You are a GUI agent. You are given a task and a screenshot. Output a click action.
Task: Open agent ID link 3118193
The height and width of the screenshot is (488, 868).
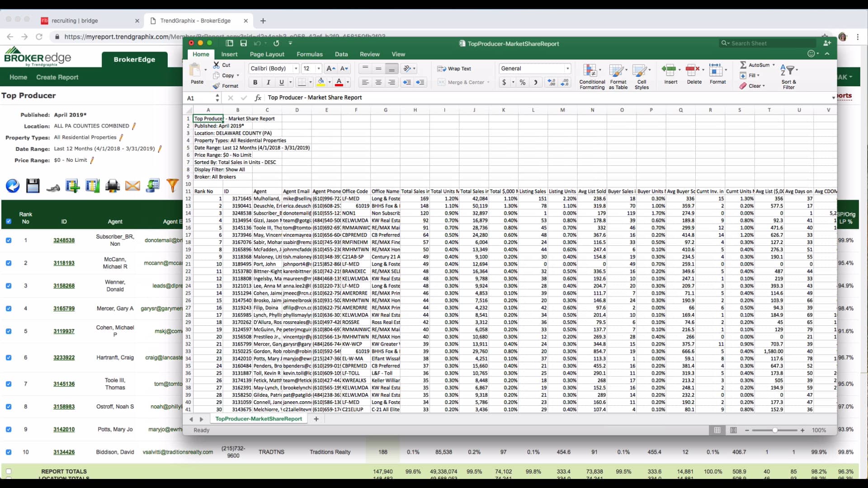pos(64,263)
